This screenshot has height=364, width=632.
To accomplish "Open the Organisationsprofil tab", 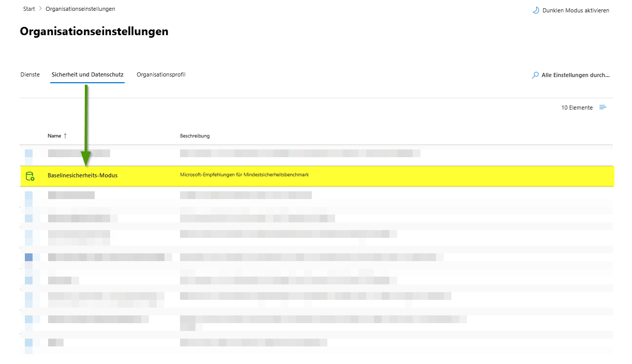I will (x=161, y=75).
